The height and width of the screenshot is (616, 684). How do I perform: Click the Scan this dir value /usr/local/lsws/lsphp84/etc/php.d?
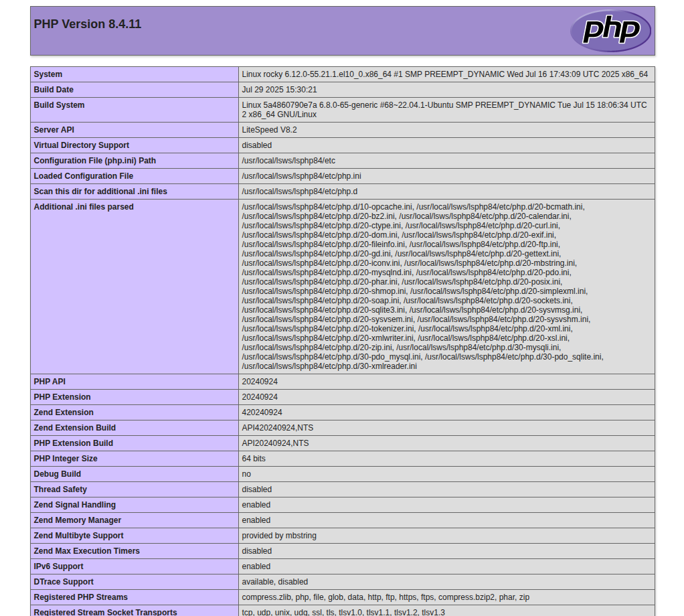pyautogui.click(x=299, y=191)
